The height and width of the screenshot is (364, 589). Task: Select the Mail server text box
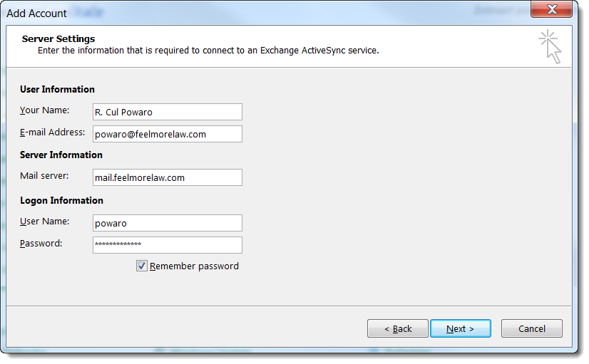pyautogui.click(x=168, y=178)
